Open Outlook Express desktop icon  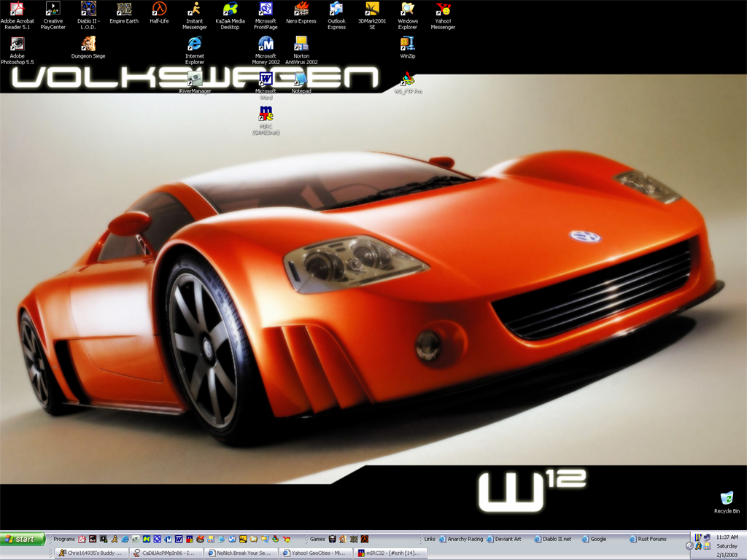pos(336,16)
